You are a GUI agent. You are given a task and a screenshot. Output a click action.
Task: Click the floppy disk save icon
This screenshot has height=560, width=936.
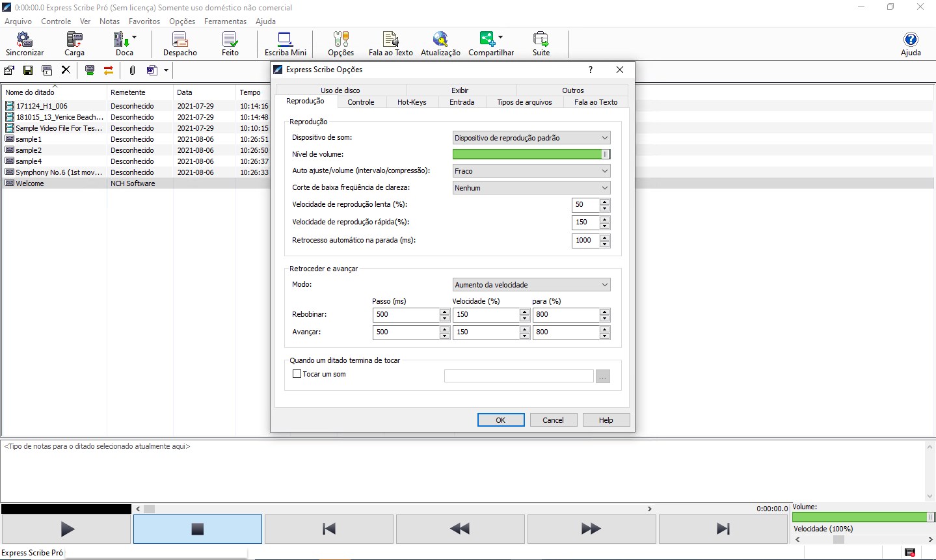click(28, 70)
